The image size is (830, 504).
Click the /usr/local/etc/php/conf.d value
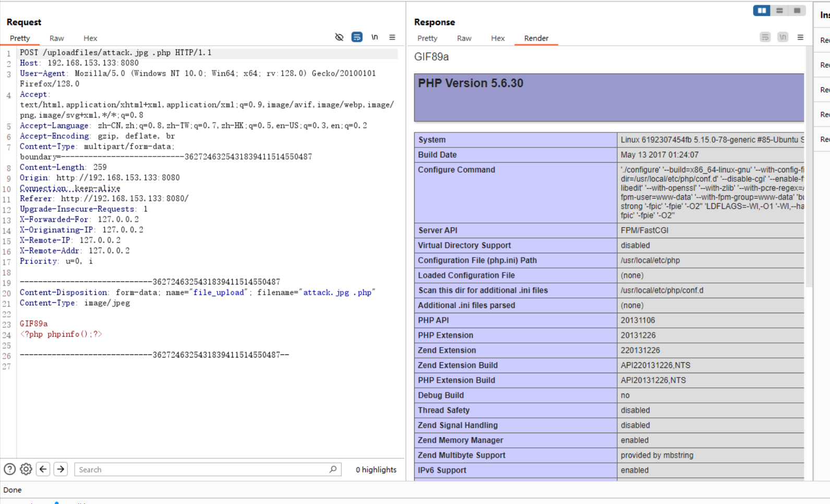click(x=662, y=290)
